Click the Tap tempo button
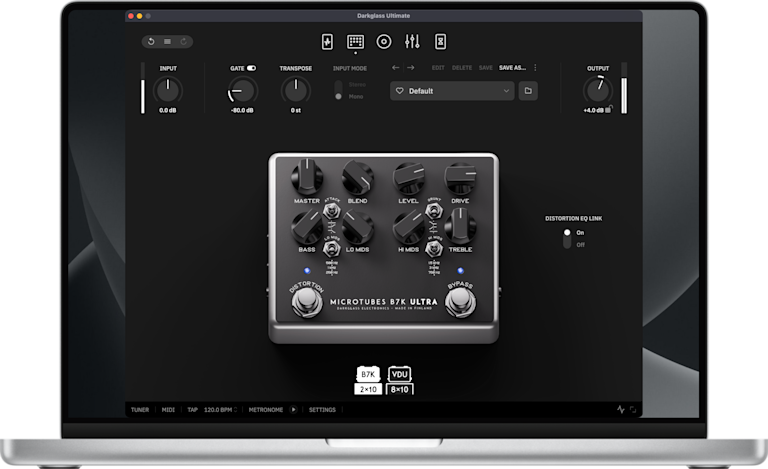This screenshot has width=768, height=469. tap(192, 409)
